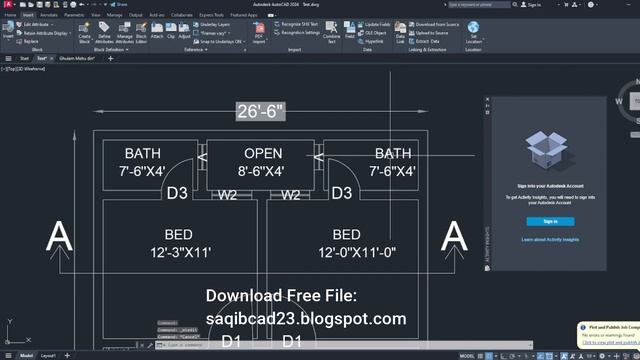640x360 pixels.
Task: Toggle snap mode in status bar
Action: [489, 356]
